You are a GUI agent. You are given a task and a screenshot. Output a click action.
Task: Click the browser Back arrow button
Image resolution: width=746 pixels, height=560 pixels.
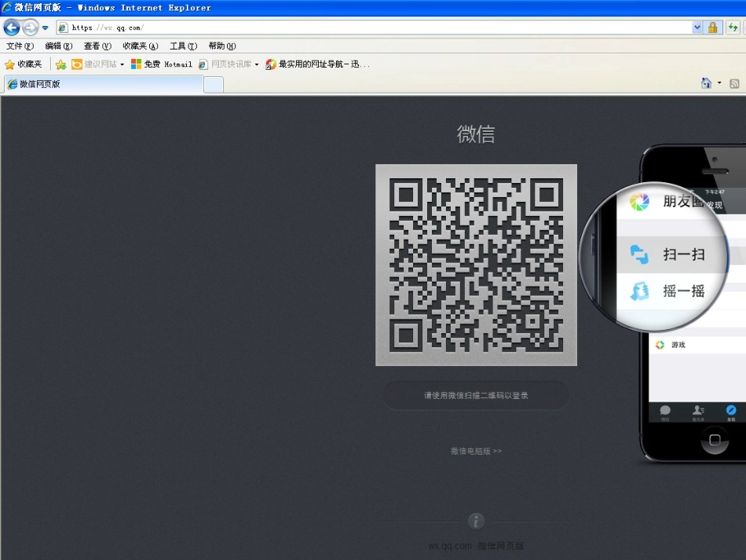coord(12,27)
